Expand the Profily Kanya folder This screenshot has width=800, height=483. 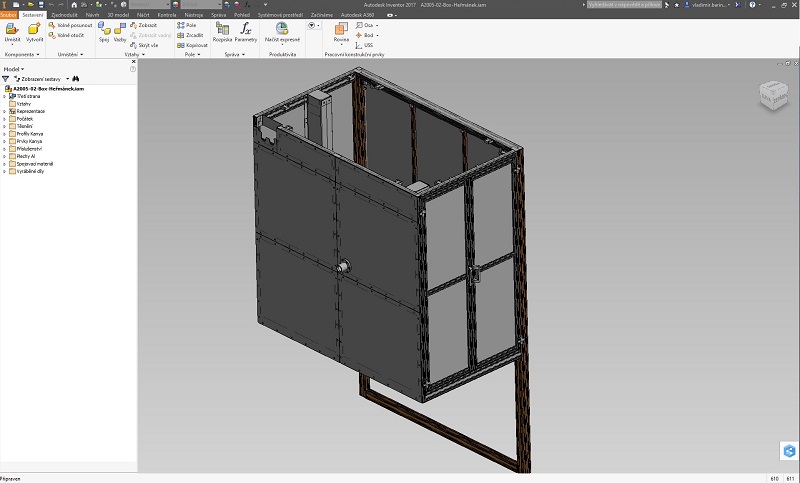4,133
